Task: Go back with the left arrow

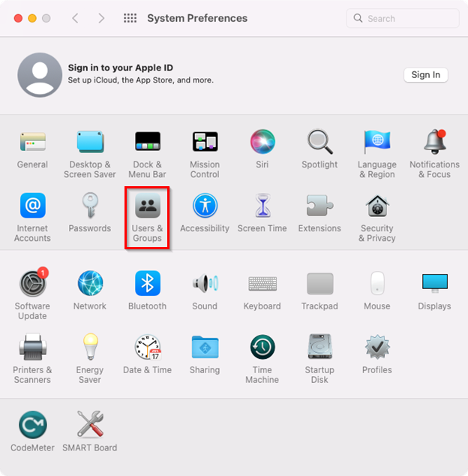Action: (75, 18)
